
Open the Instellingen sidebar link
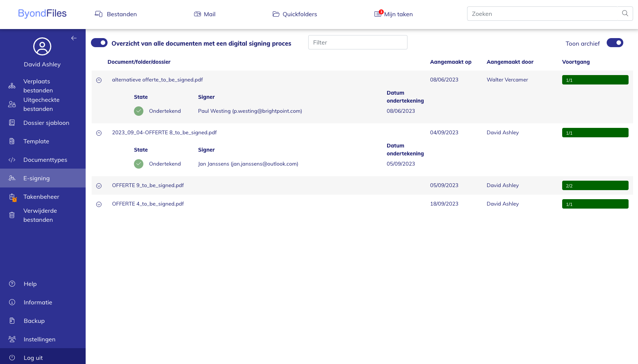coord(39,339)
